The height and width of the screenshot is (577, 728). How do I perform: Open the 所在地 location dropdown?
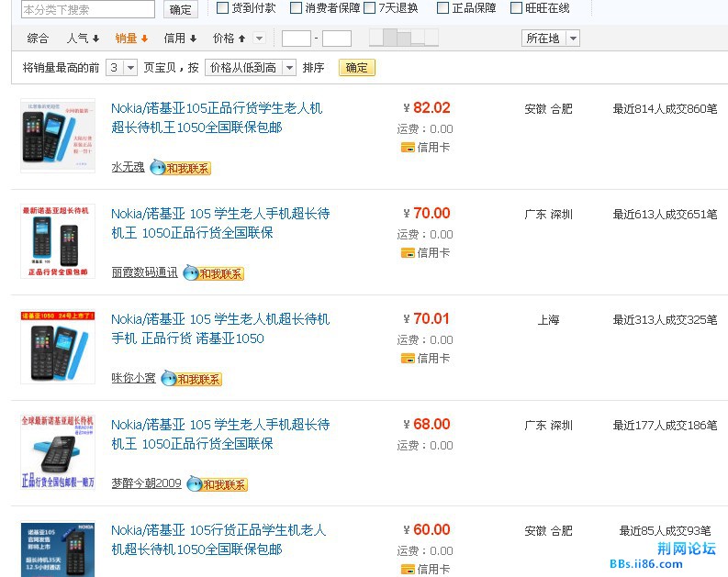click(551, 39)
